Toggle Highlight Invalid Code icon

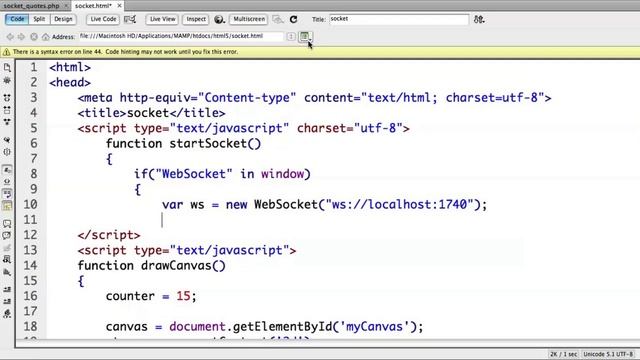pyautogui.click(x=7, y=182)
